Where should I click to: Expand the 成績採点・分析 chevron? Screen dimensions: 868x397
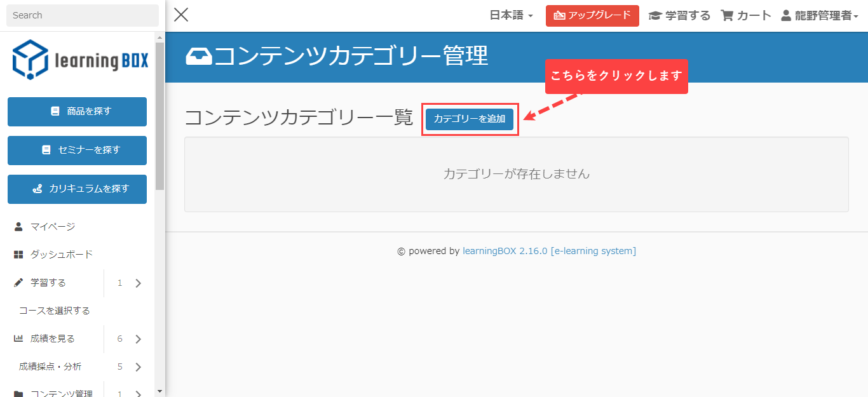tap(139, 367)
